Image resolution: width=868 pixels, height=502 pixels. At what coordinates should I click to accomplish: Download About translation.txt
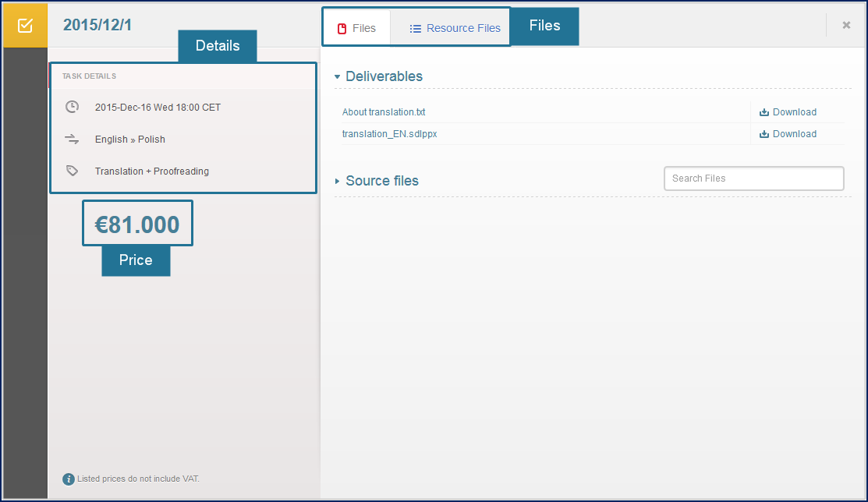pos(788,112)
